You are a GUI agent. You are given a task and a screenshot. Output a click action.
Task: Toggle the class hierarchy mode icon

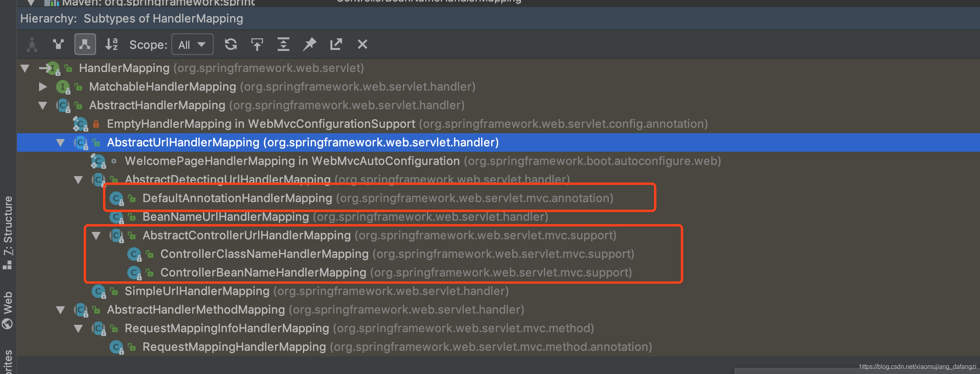pos(32,44)
